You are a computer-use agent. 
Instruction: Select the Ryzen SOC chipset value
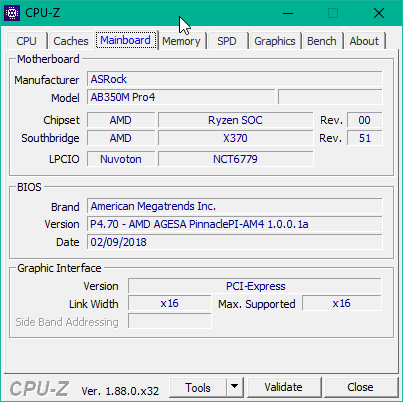click(x=235, y=120)
